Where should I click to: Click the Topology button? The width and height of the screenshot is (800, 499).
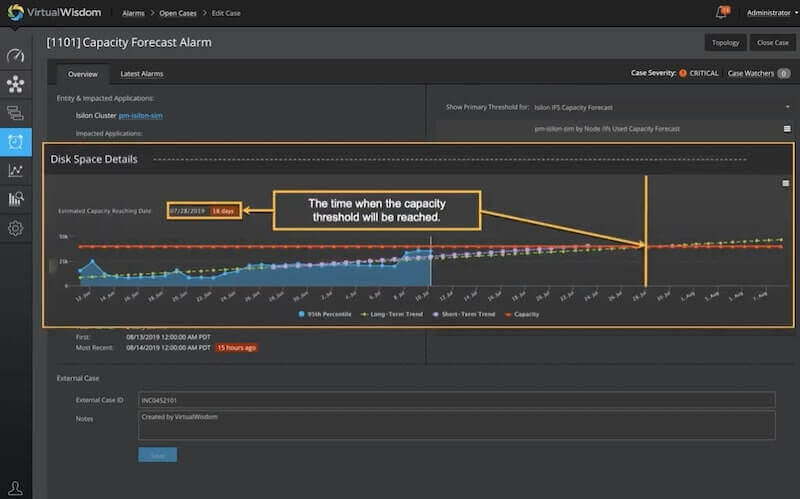coord(726,42)
